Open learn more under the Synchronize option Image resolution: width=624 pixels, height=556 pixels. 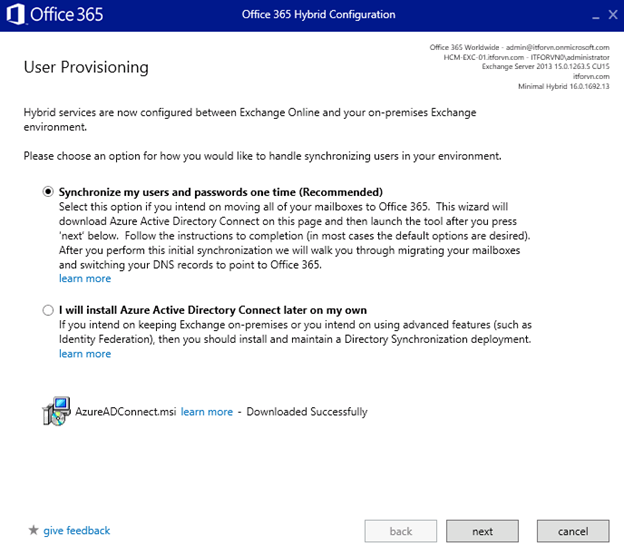tap(85, 279)
